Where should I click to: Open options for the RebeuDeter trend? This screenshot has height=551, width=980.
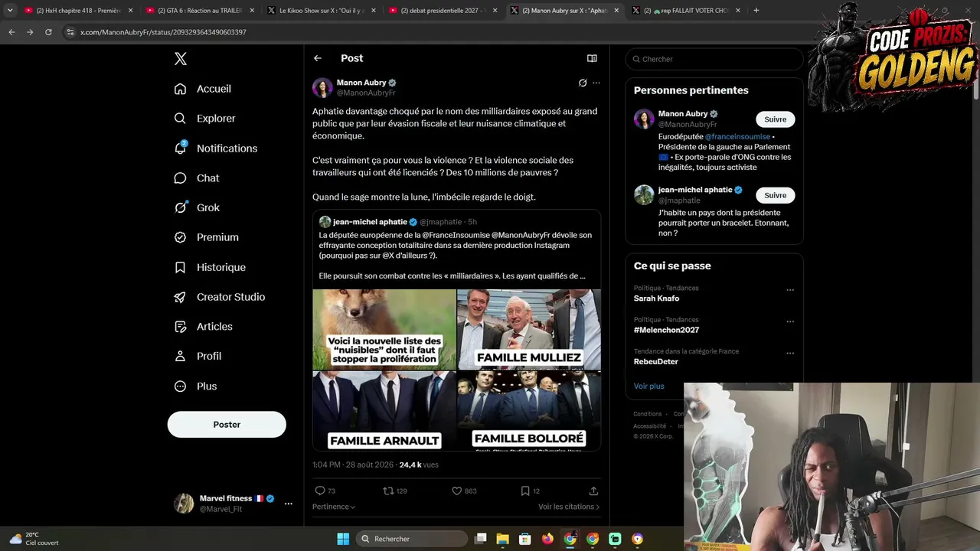coord(790,354)
